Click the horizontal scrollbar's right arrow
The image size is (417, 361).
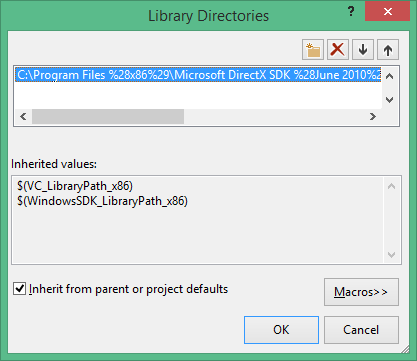pyautogui.click(x=373, y=116)
